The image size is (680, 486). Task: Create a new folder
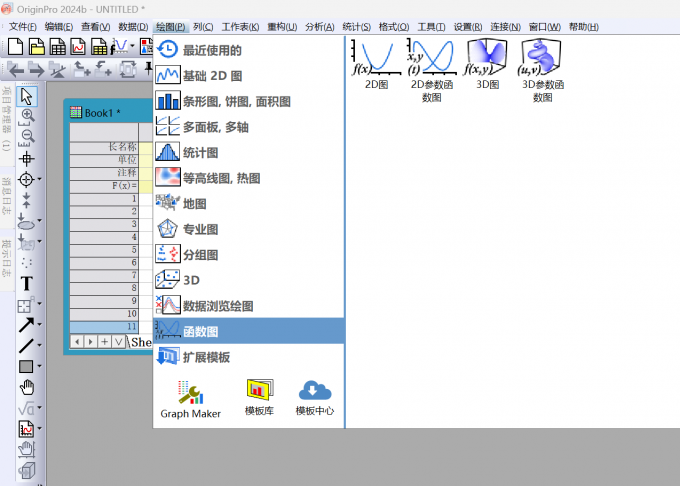coord(36,46)
